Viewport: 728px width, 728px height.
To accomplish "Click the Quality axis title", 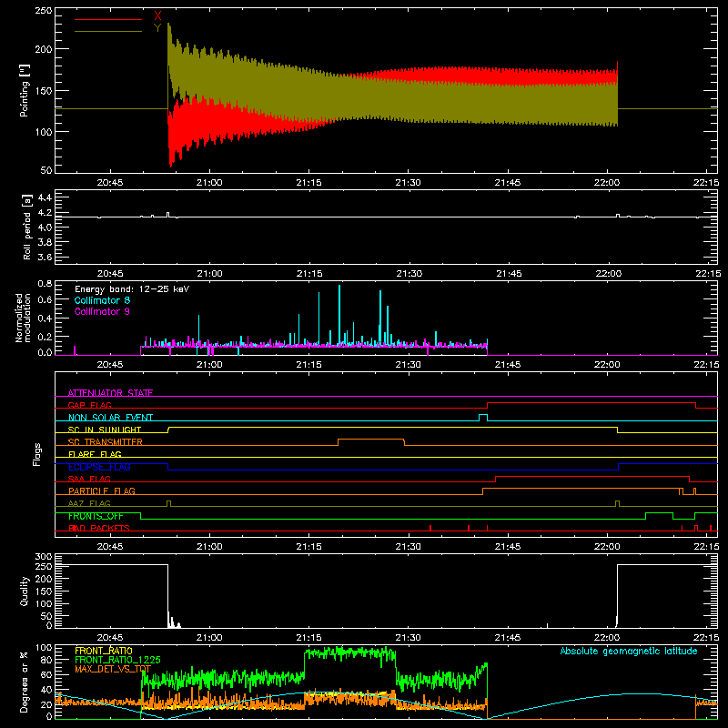I will 25,591.
